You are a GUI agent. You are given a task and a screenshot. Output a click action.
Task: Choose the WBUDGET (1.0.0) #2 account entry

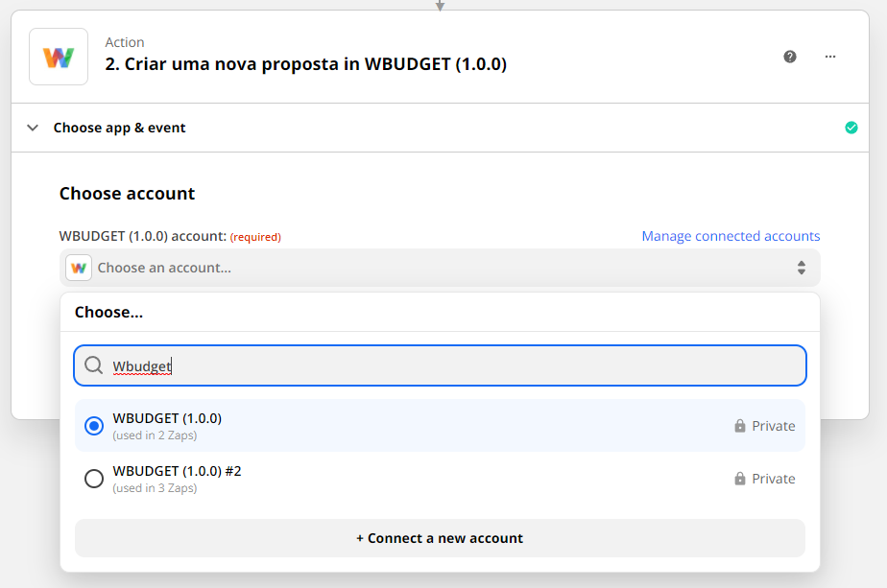coord(440,479)
